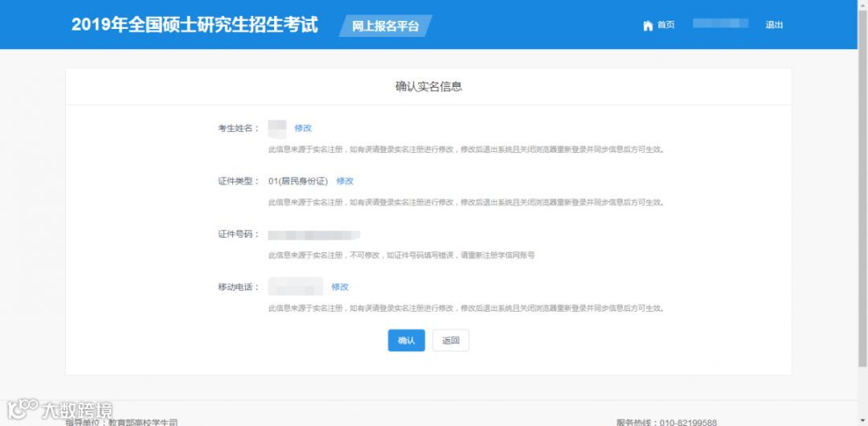Open the 首页 home link
Screen dimensions: 868x426
point(666,25)
